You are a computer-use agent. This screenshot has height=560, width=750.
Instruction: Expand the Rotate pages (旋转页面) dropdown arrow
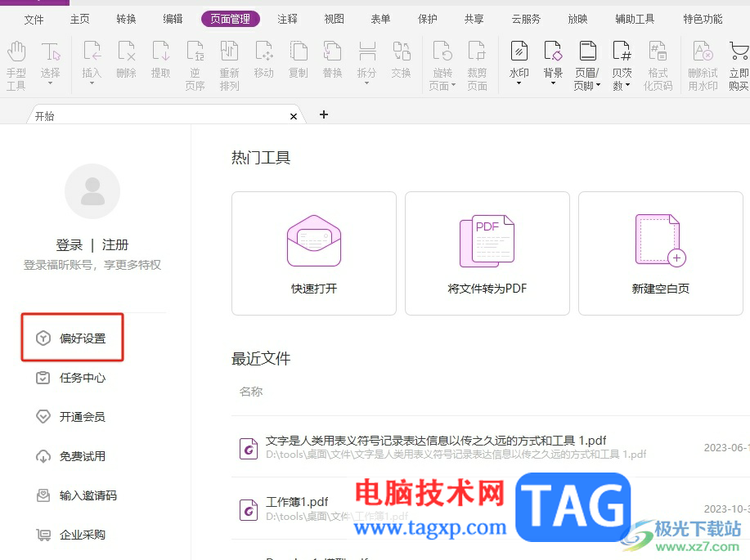point(453,86)
